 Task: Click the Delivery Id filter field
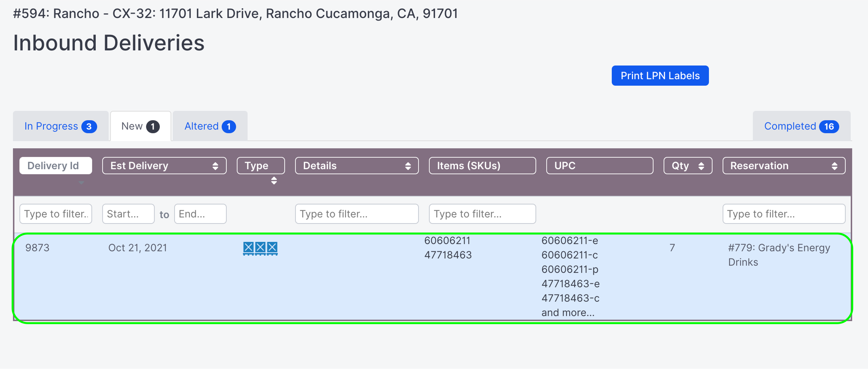tap(56, 214)
